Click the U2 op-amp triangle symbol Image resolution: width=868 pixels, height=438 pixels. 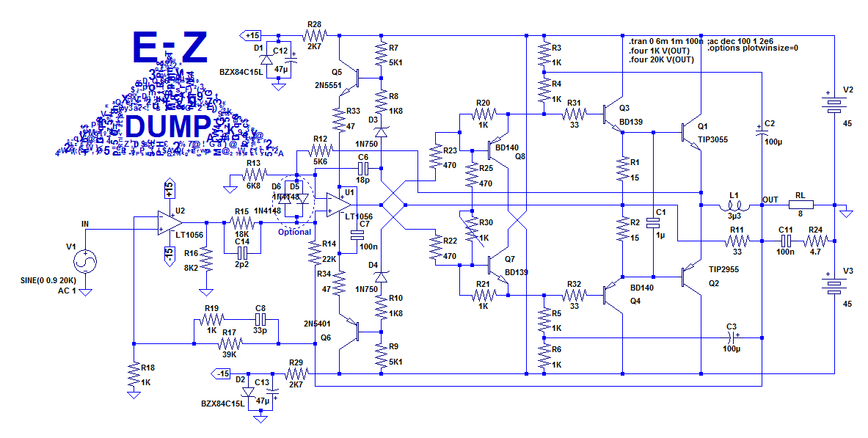[x=169, y=222]
